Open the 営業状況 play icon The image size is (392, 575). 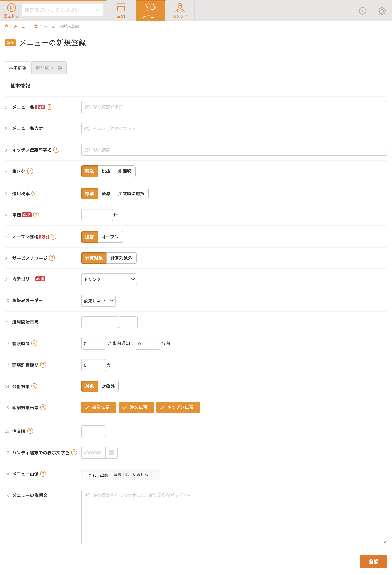pos(11,8)
